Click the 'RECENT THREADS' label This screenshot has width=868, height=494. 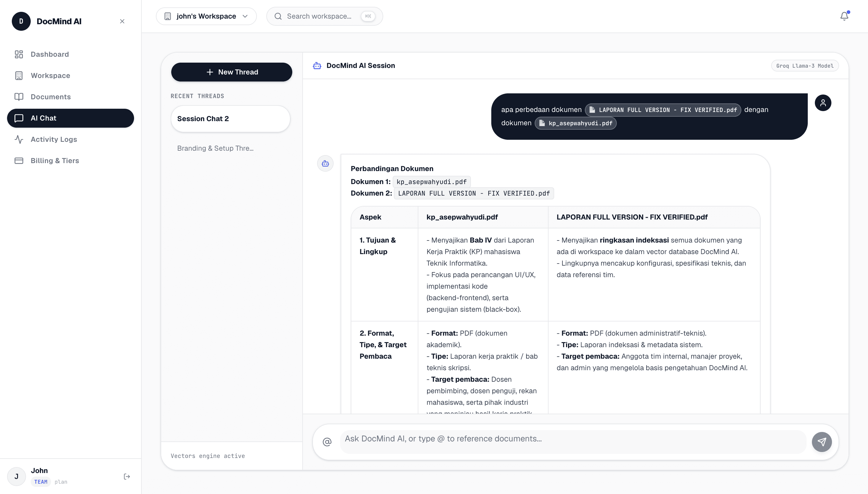point(197,96)
